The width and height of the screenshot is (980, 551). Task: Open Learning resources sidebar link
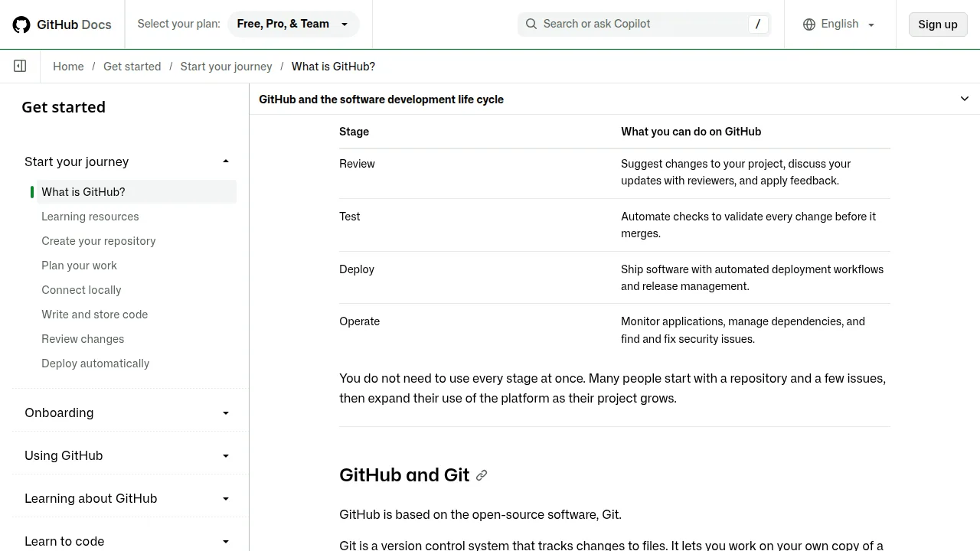(x=90, y=217)
